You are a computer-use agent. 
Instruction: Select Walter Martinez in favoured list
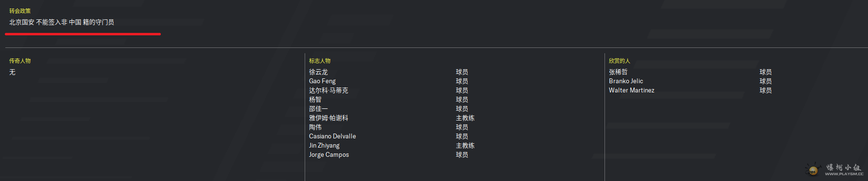632,90
